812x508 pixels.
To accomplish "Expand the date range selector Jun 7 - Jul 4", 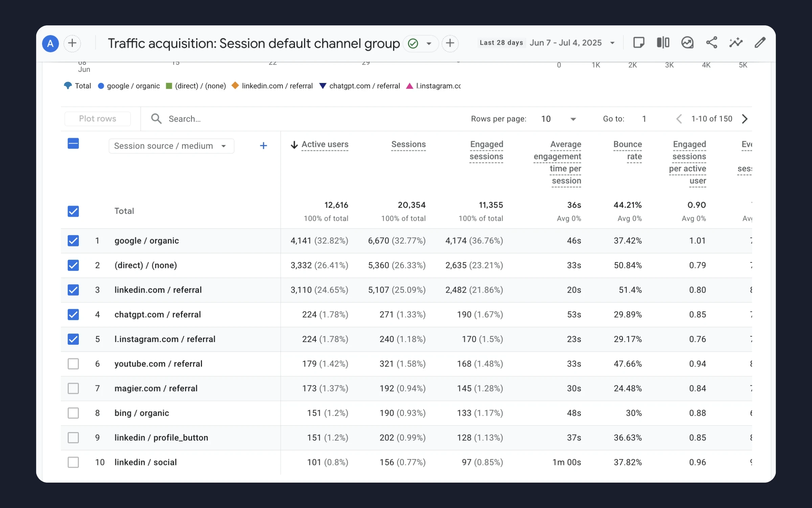I will click(x=572, y=43).
